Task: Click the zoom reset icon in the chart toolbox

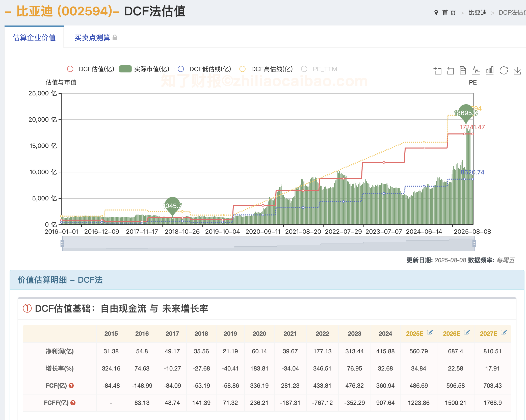Action: pyautogui.click(x=451, y=71)
